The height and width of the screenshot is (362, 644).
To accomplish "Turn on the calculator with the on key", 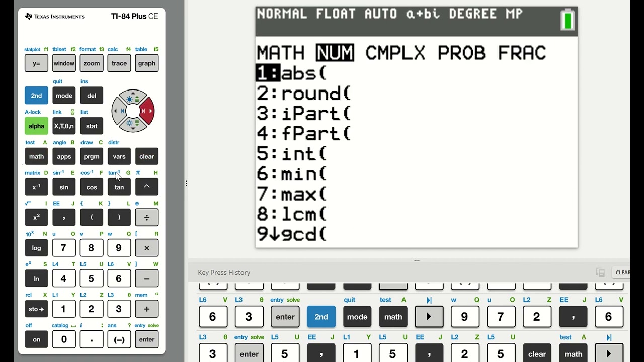I will 36,339.
